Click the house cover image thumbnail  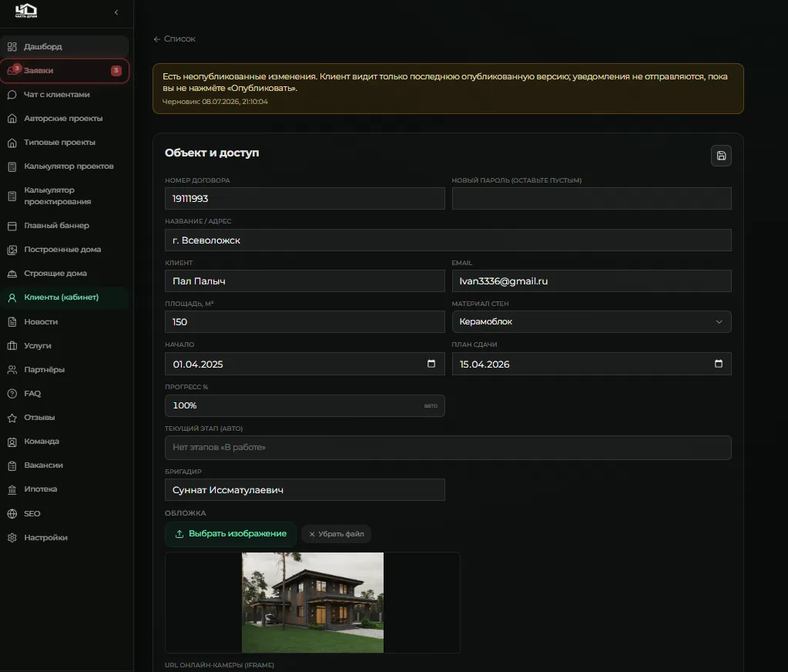pyautogui.click(x=313, y=603)
